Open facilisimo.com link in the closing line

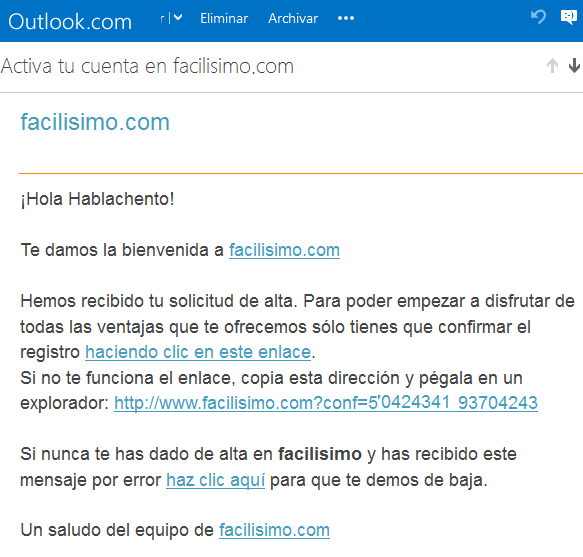(x=274, y=530)
